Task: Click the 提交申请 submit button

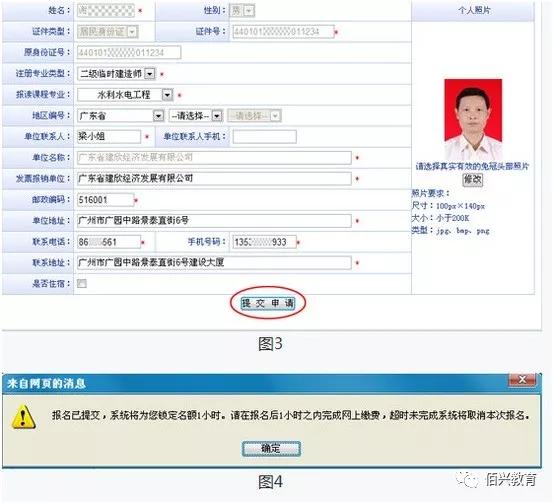Action: click(x=267, y=303)
